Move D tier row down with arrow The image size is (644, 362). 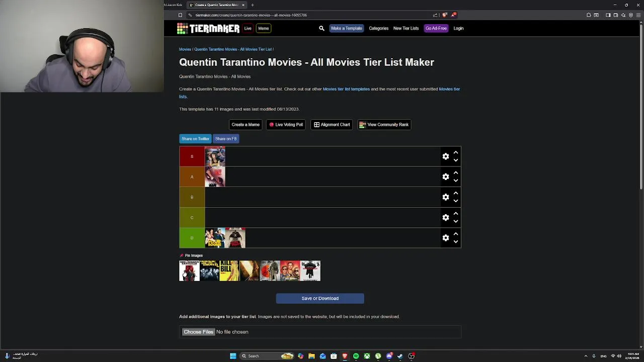[456, 242]
